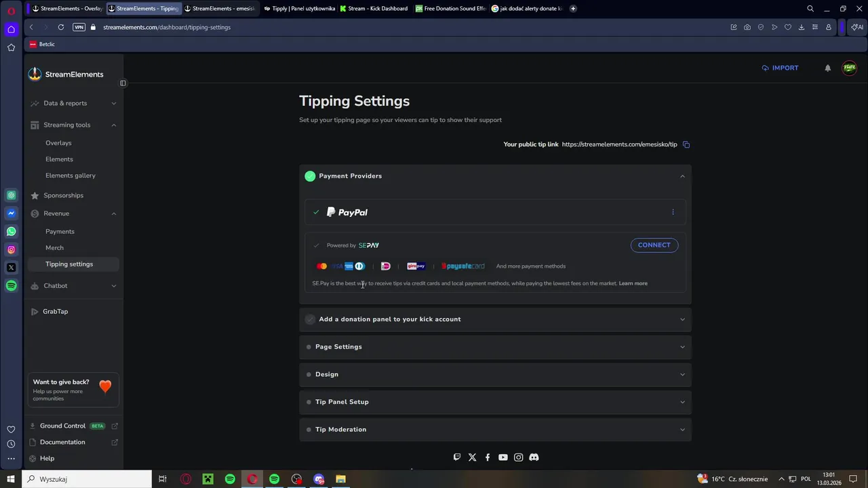Select Payments under Revenue
868x488 pixels.
[x=60, y=232]
